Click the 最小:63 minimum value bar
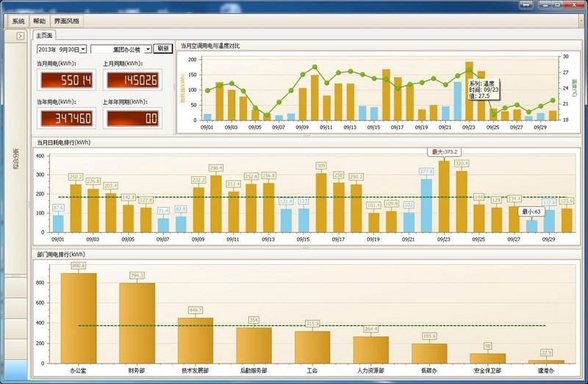The image size is (588, 384). tap(531, 225)
